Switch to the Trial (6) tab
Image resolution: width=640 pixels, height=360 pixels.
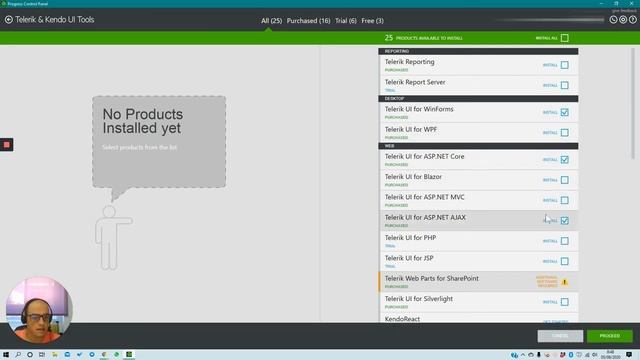346,20
